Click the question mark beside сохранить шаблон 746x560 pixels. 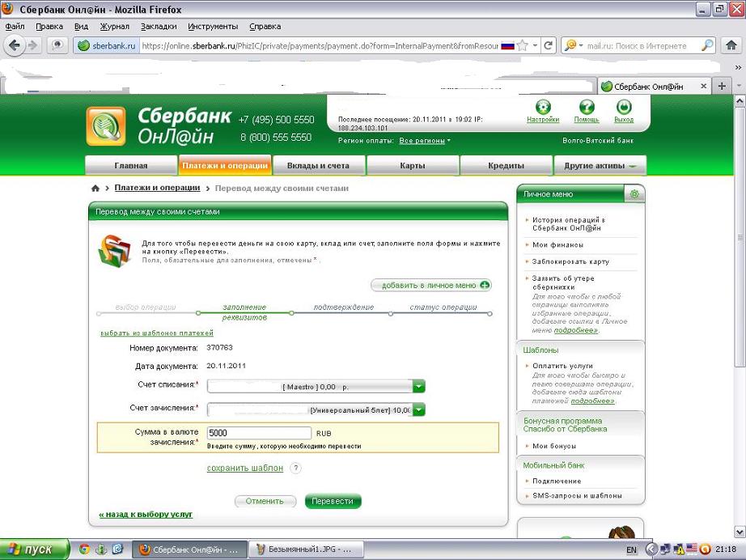(295, 468)
